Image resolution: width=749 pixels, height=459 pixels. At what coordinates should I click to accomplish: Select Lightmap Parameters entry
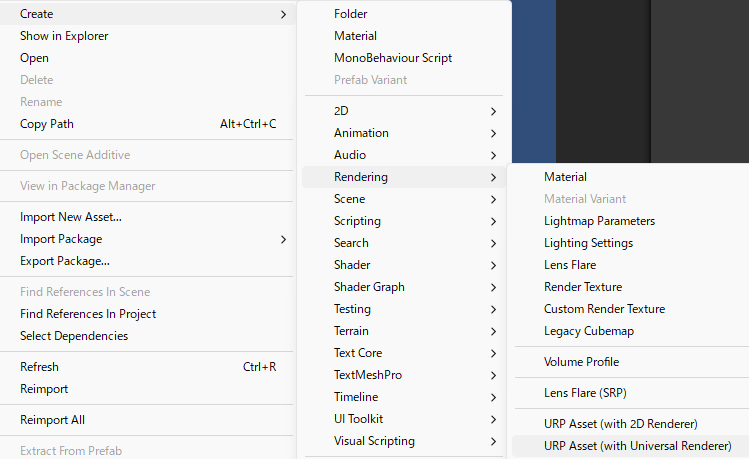(x=599, y=221)
